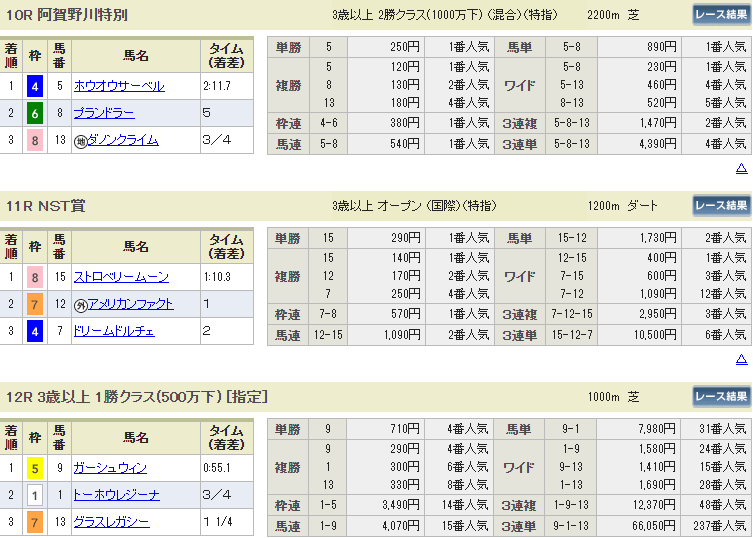Screen dimensions: 753x538
Task: Click blue frame 4 badge of ドリームドルチェ
Action: [35, 331]
